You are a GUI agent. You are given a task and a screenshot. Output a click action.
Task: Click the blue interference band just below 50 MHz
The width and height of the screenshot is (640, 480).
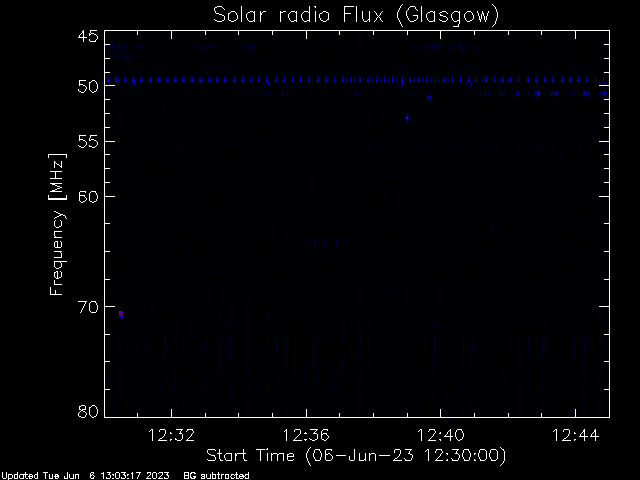pos(357,80)
